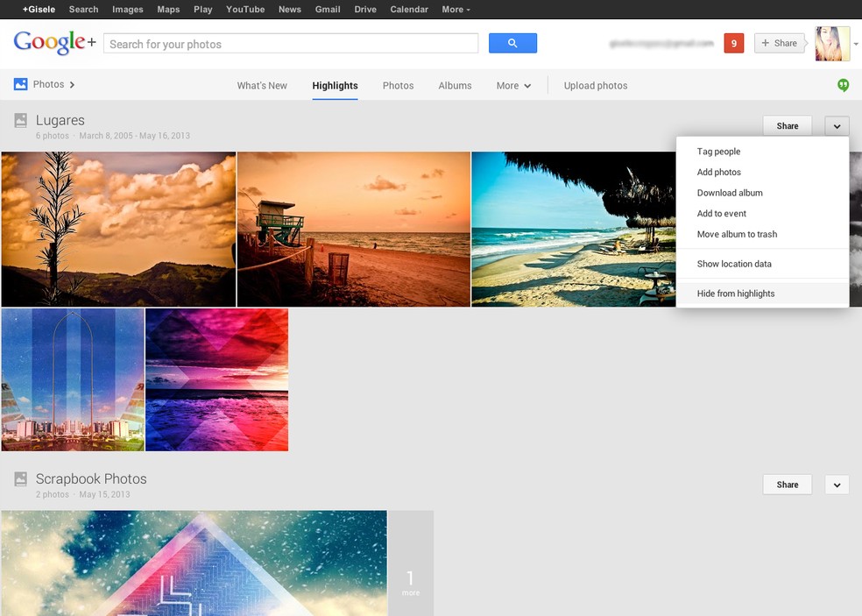Open the account dropdown arrow beside the avatar
This screenshot has width=862, height=616.
pos(856,44)
